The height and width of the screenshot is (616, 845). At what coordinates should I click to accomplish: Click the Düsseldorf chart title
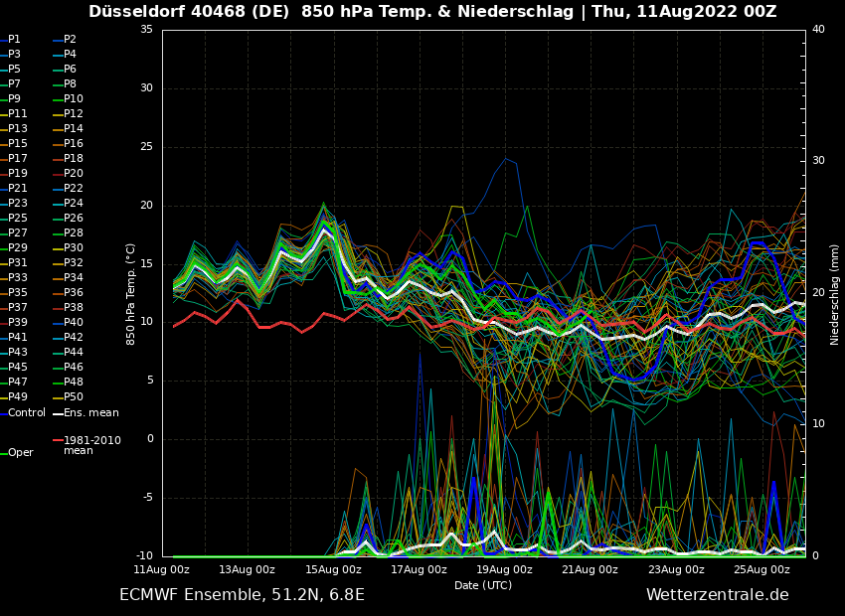pyautogui.click(x=432, y=12)
